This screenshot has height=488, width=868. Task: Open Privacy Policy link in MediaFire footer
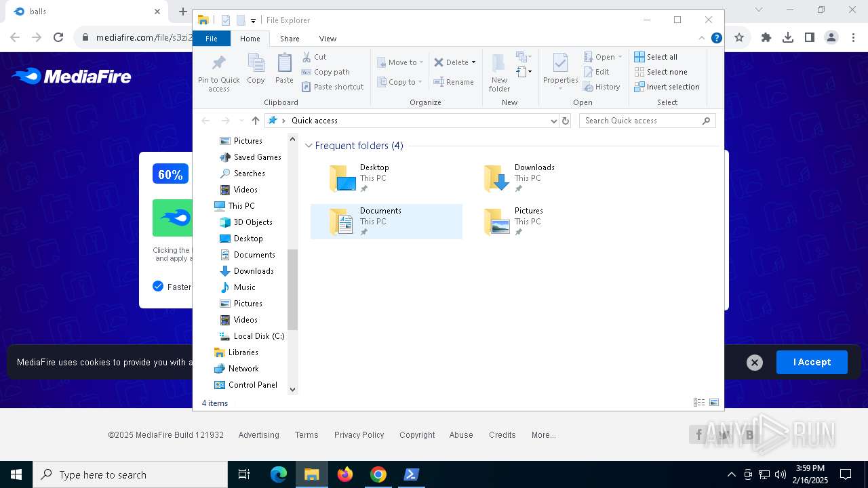point(359,435)
